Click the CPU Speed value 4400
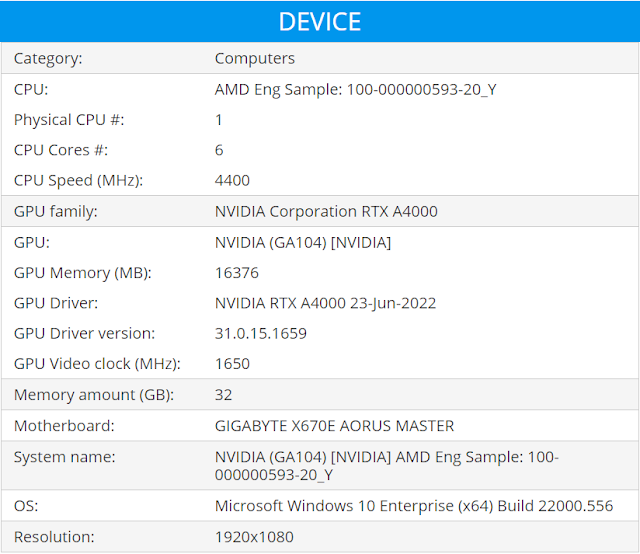The height and width of the screenshot is (554, 640). pos(232,180)
